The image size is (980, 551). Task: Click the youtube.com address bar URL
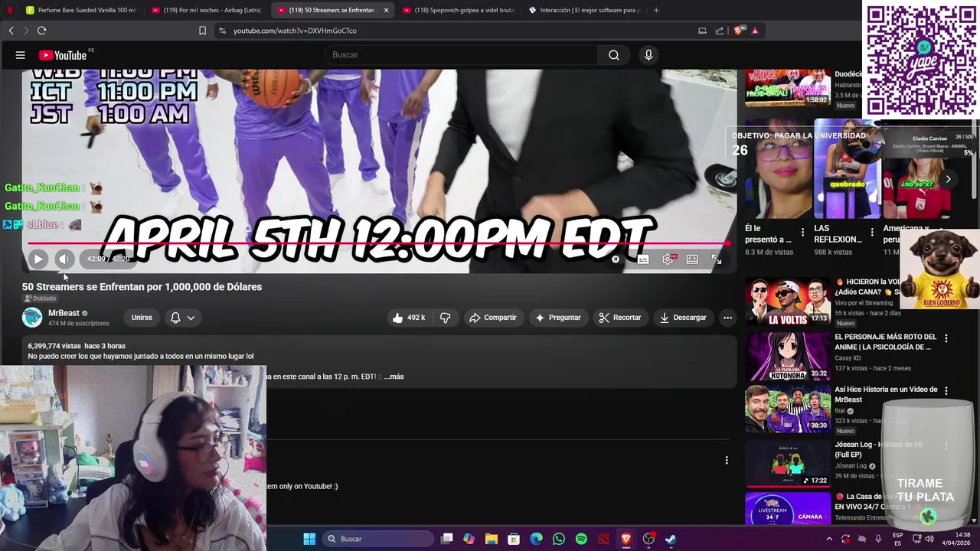click(x=295, y=31)
